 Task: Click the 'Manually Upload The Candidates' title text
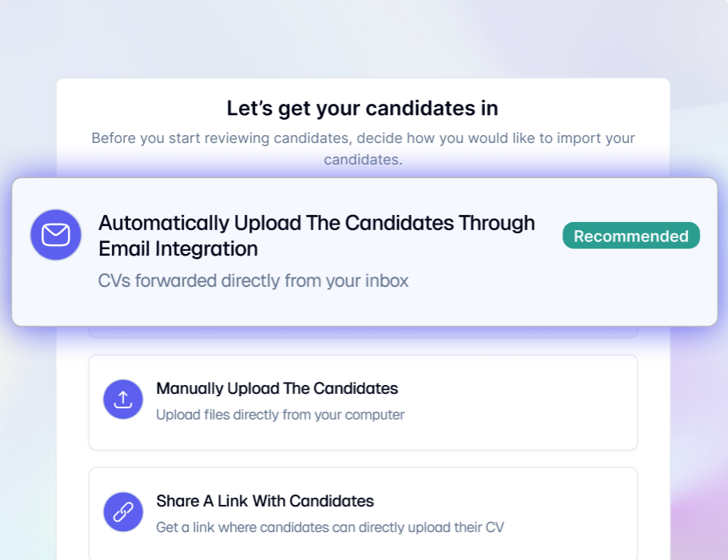(276, 389)
